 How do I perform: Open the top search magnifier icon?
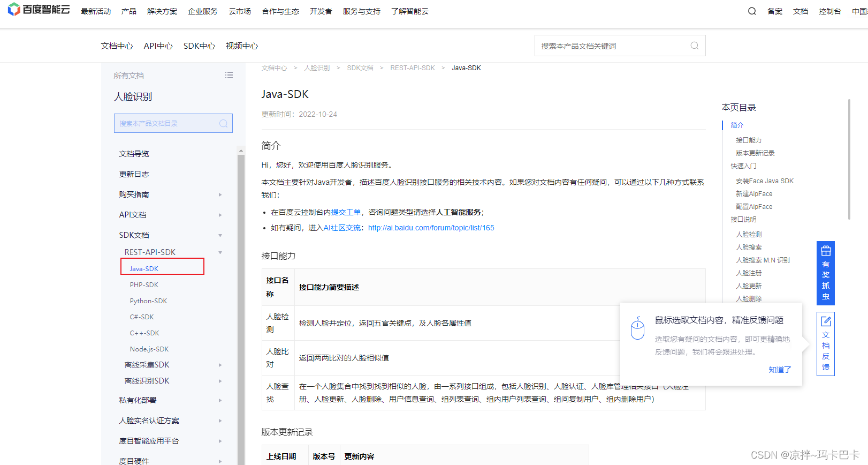752,11
